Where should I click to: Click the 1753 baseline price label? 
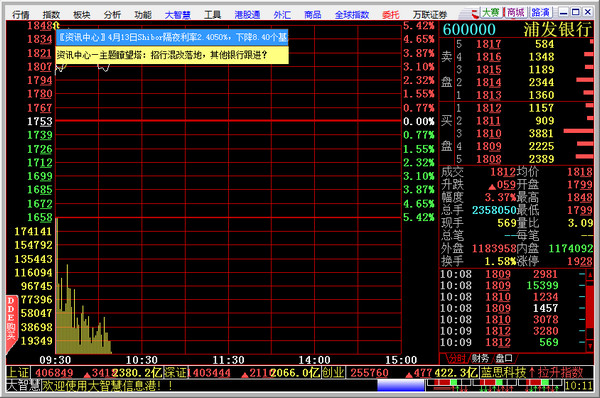40,121
